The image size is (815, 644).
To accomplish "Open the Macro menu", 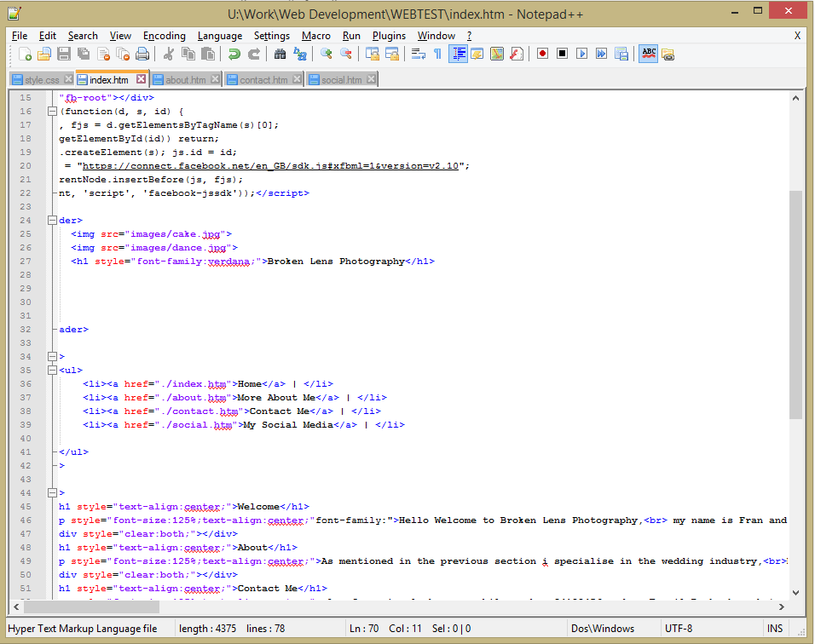I will (315, 36).
